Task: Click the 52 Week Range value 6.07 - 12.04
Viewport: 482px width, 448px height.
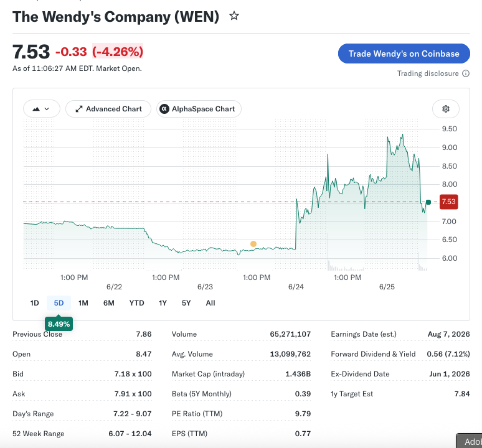Action: point(130,434)
